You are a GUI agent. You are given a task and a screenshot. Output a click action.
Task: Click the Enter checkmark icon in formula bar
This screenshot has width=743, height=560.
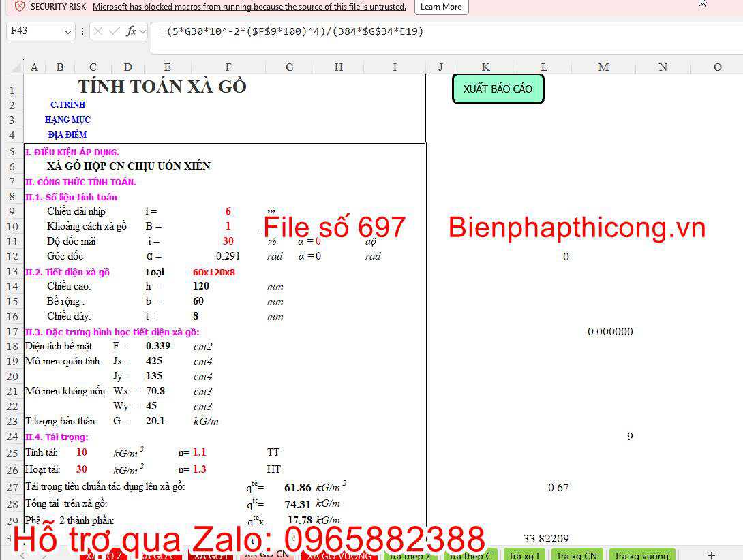[x=113, y=31]
